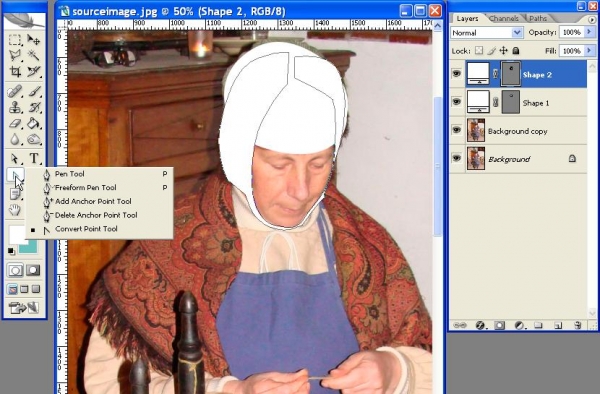Toggle Shape 1 vector mask link
600x394 pixels.
click(496, 102)
